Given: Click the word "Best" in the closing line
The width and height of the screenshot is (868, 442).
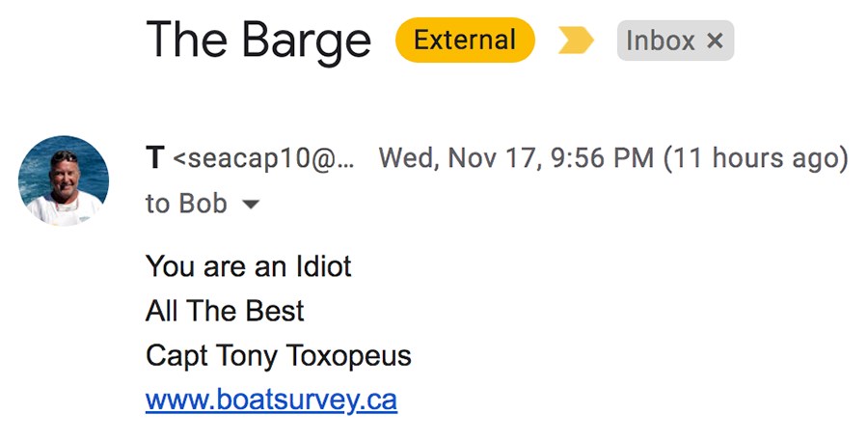Looking at the screenshot, I should pos(275,311).
